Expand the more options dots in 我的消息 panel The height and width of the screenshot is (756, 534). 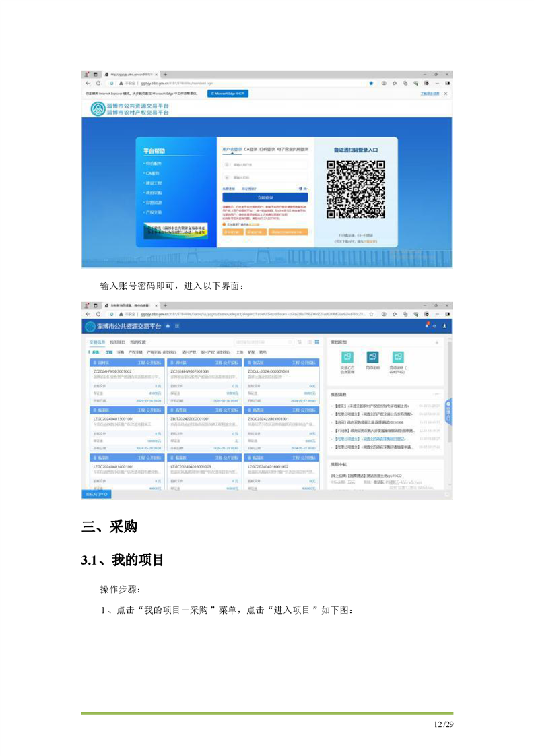[436, 393]
